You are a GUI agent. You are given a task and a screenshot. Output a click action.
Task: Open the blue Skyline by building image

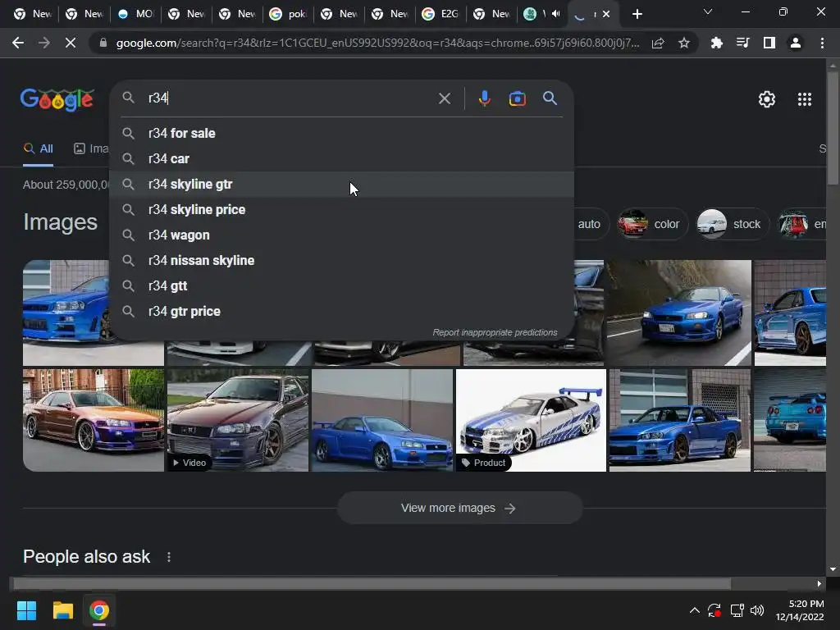tap(679, 420)
